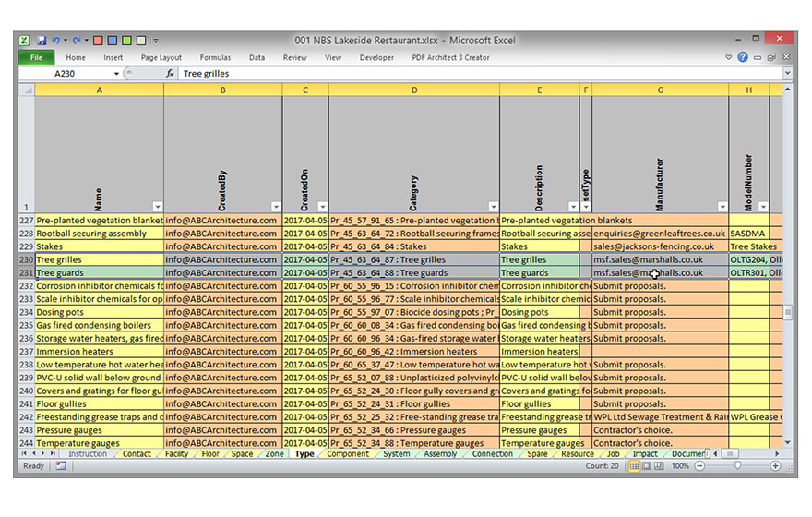Minimize the workbook window inside Excel
The height and width of the screenshot is (517, 812).
(x=758, y=57)
